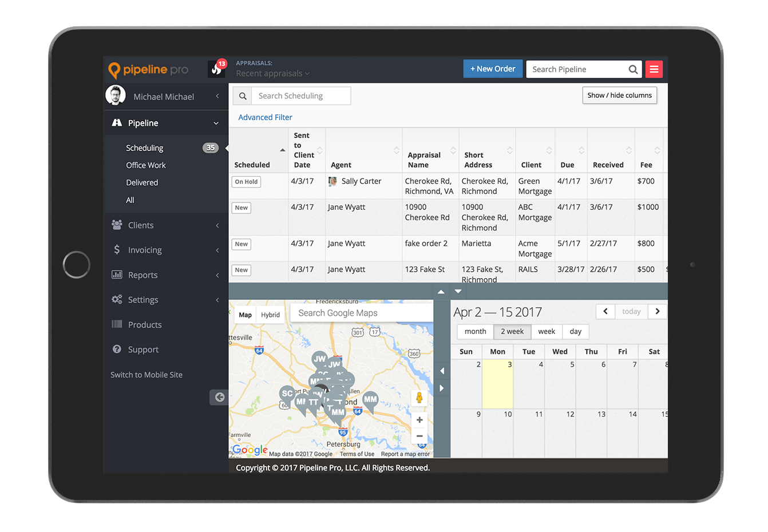This screenshot has height=532, width=768.
Task: Open the Office Work menu item
Action: pyautogui.click(x=146, y=165)
